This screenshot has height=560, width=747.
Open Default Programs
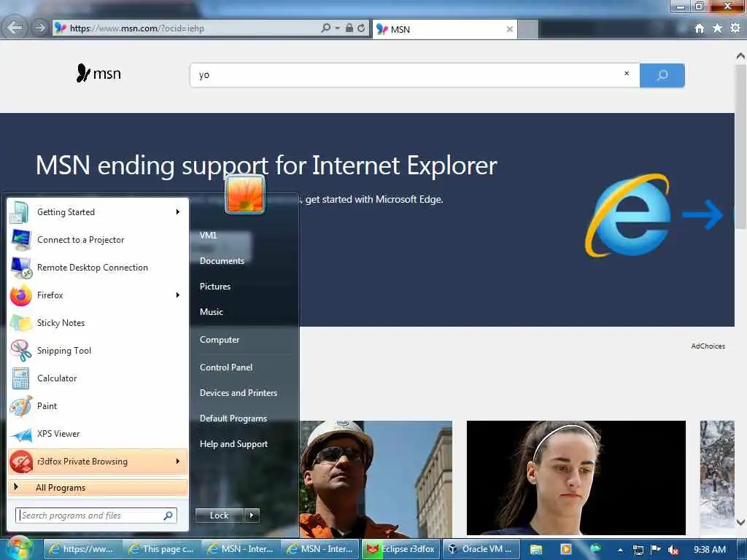coord(233,419)
